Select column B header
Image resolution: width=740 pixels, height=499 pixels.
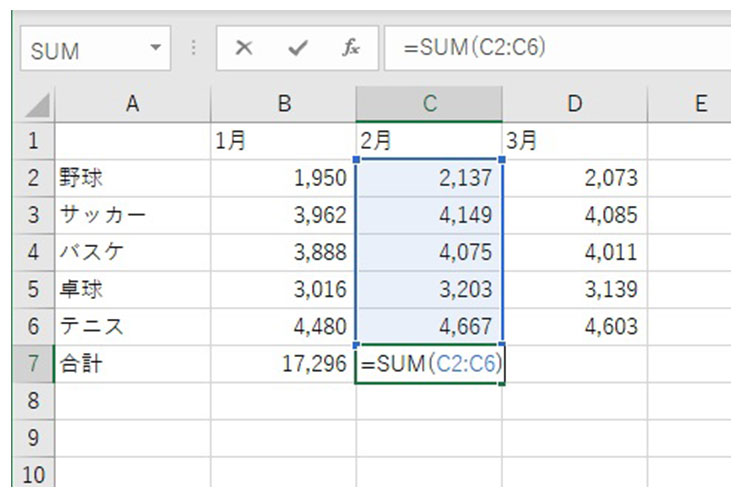(x=283, y=103)
